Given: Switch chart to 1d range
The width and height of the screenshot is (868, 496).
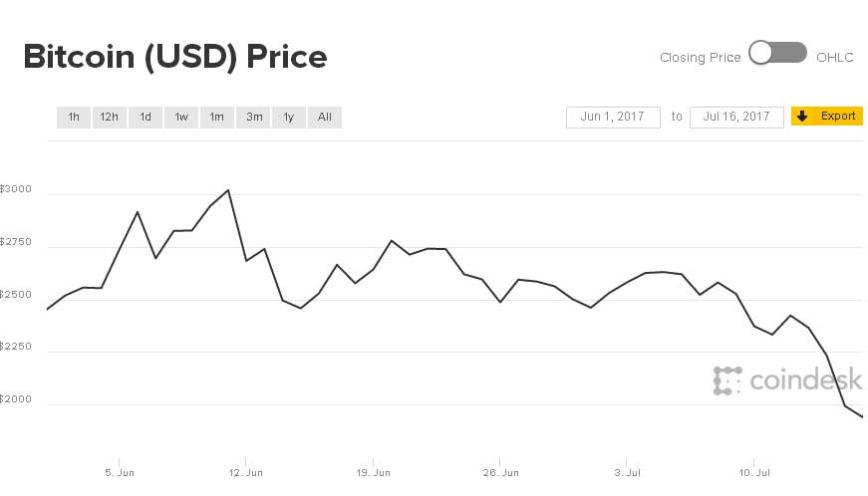Looking at the screenshot, I should [145, 118].
